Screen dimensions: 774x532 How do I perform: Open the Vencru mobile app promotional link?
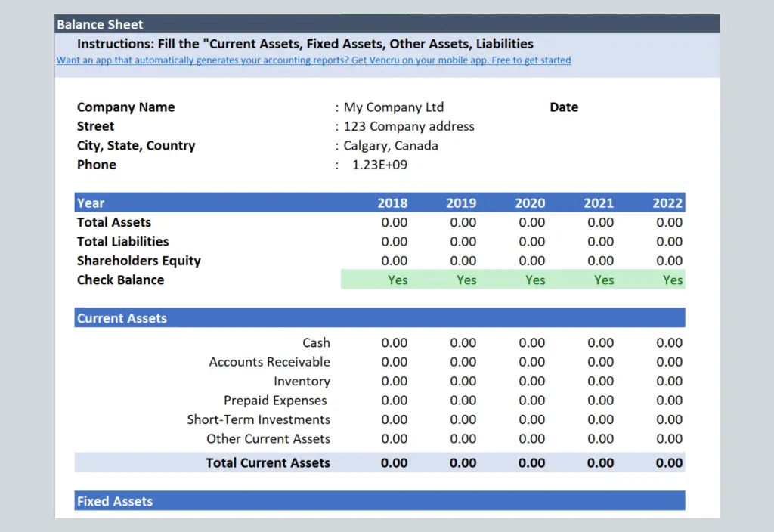point(314,60)
